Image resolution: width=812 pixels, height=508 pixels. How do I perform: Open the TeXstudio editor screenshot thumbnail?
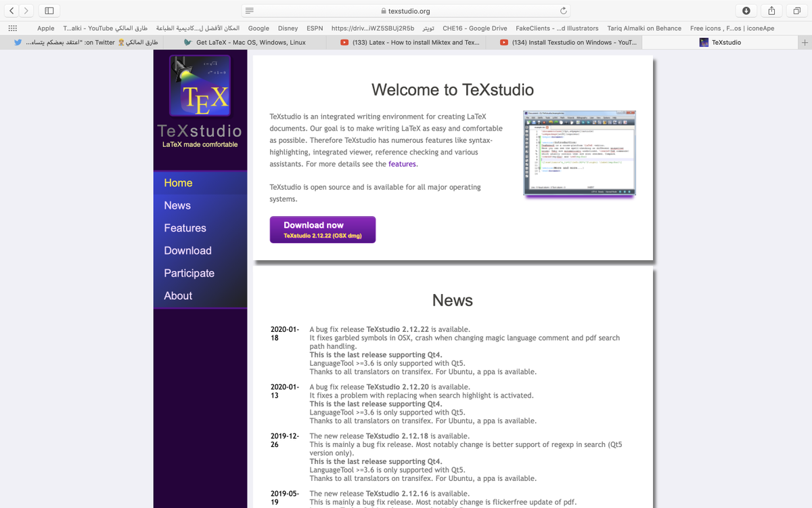[x=580, y=153]
